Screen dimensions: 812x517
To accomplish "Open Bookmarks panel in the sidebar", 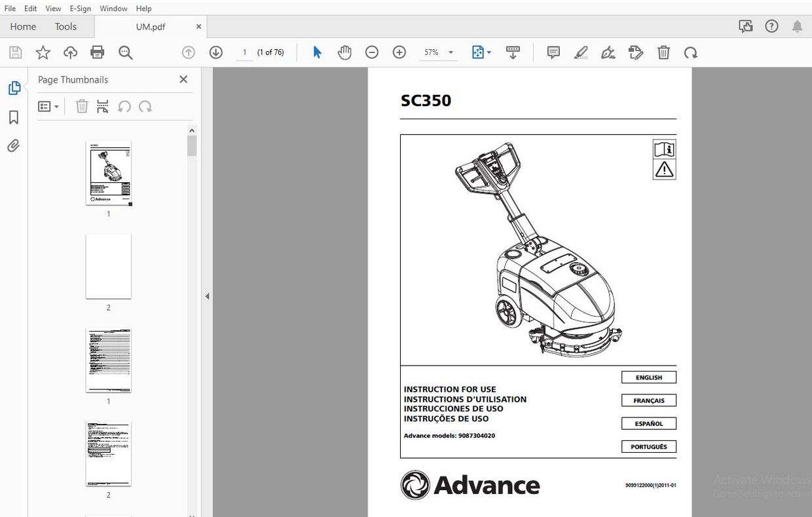I will coord(14,117).
